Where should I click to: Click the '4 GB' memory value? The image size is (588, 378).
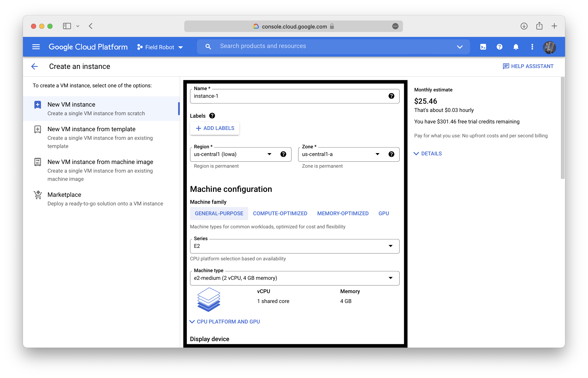coord(346,301)
